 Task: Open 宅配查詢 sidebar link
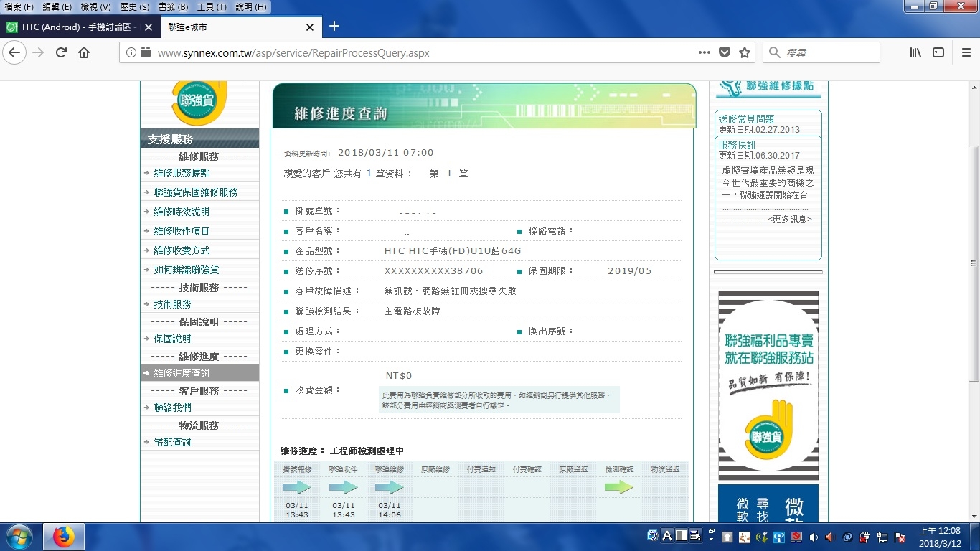(173, 442)
